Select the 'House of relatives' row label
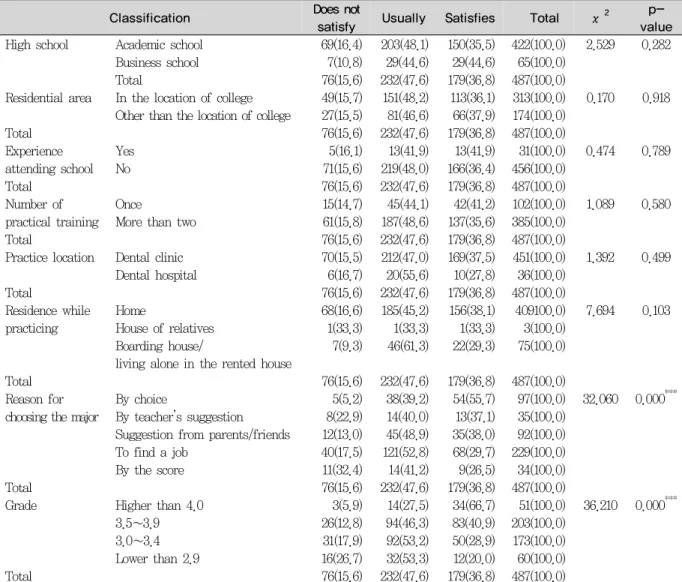 pyautogui.click(x=165, y=328)
